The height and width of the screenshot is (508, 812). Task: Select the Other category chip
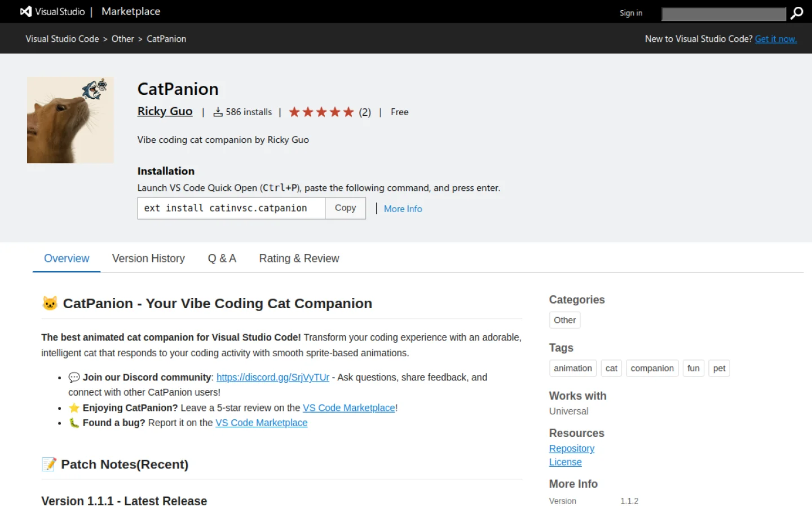(565, 320)
